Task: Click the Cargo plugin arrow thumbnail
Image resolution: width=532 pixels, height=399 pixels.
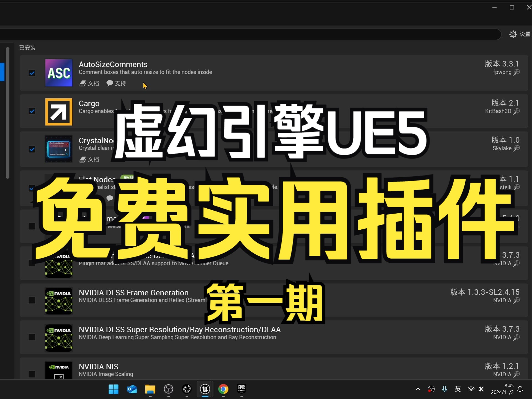Action: 58,111
